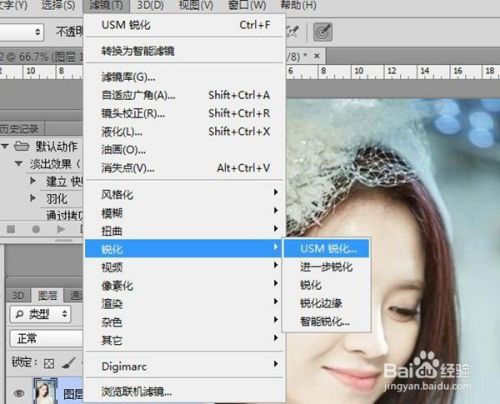This screenshot has height=404, width=500.
Task: Select 转换为智能滤镜
Action: coord(184,51)
